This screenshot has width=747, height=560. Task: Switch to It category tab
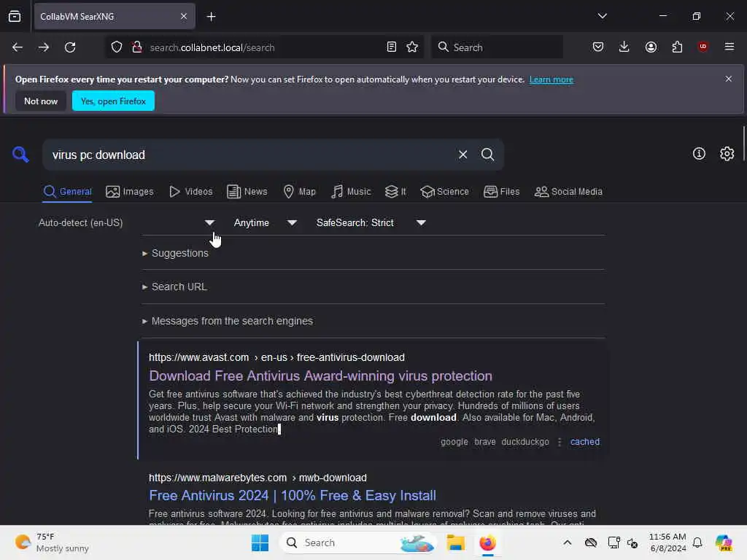(395, 192)
